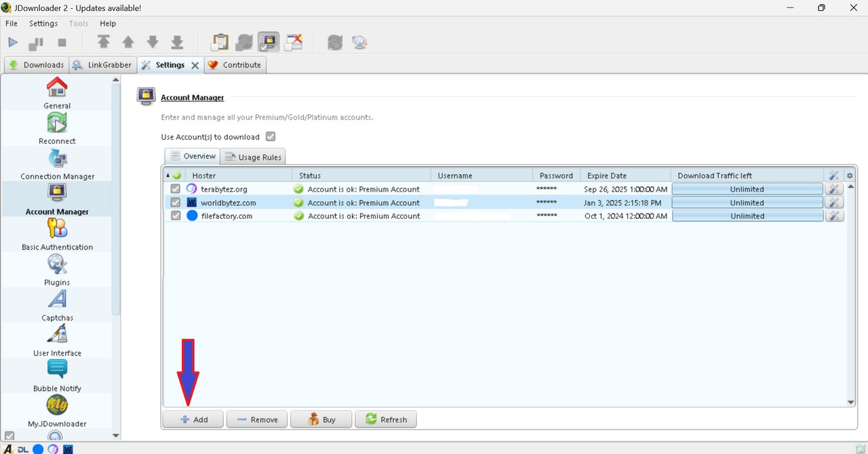Move selection up with the up-arrow icon
This screenshot has width=868, height=454.
click(x=128, y=42)
